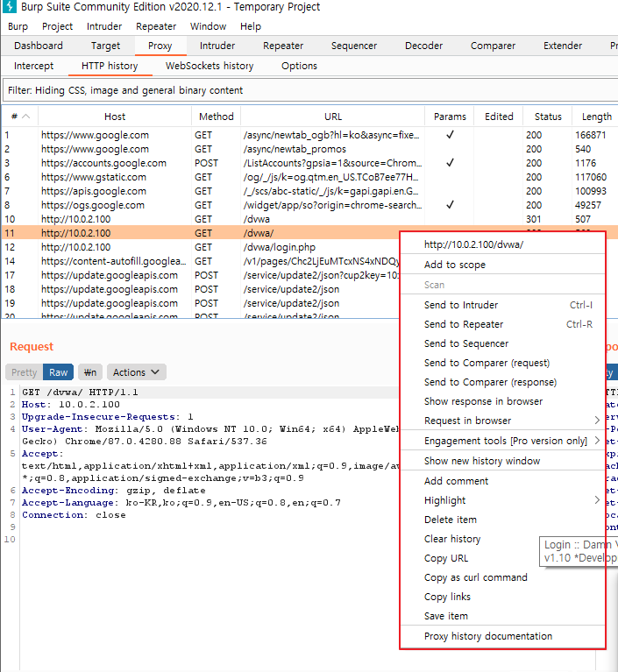Image resolution: width=618 pixels, height=672 pixels.
Task: Select Show response in browser
Action: (502, 401)
